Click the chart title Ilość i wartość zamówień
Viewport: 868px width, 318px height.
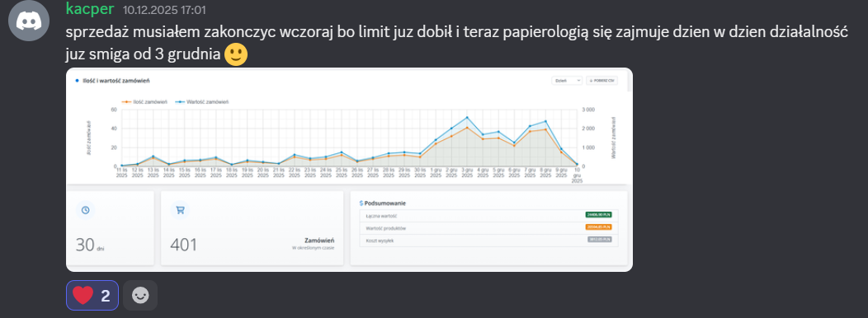tap(116, 81)
